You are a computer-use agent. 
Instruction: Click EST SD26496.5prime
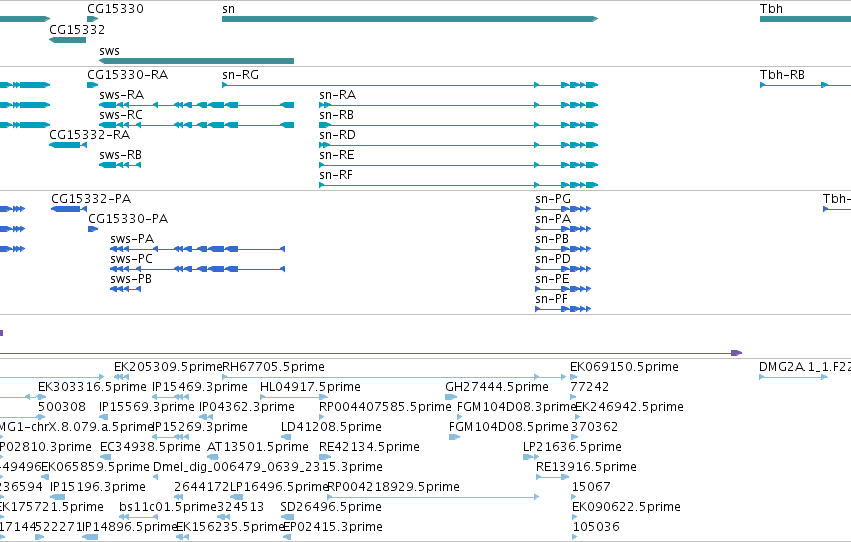click(287, 518)
